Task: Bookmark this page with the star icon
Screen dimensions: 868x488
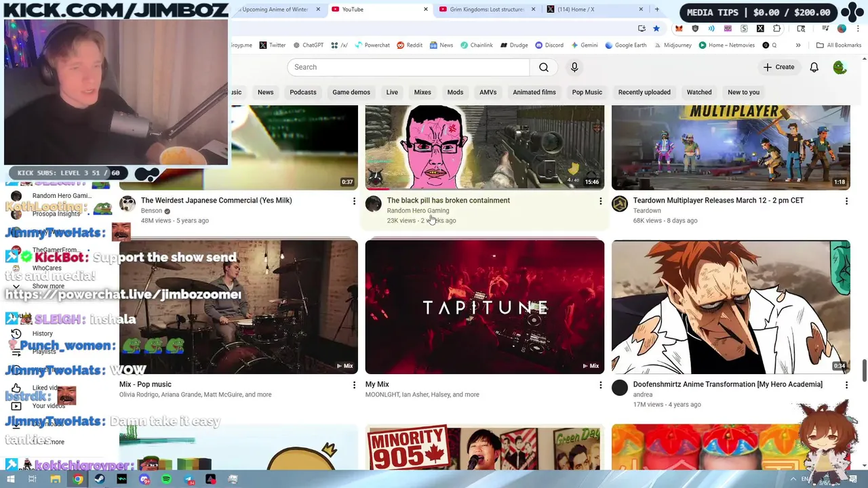Action: point(656,28)
